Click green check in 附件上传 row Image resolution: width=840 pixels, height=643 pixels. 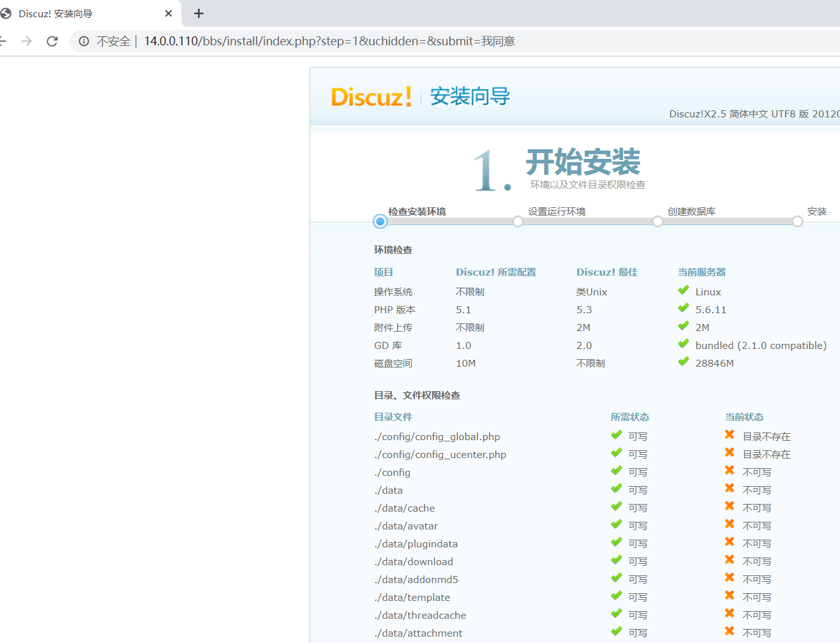coord(684,326)
